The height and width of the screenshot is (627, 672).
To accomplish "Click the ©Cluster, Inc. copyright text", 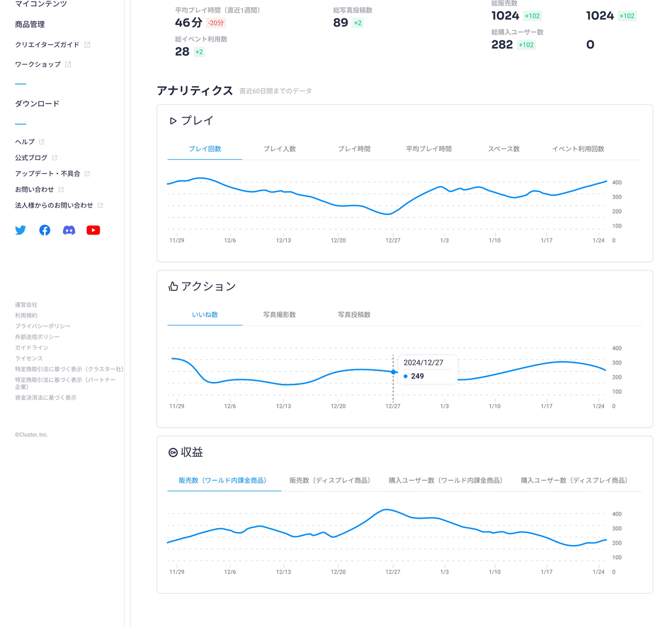I will coord(31,435).
